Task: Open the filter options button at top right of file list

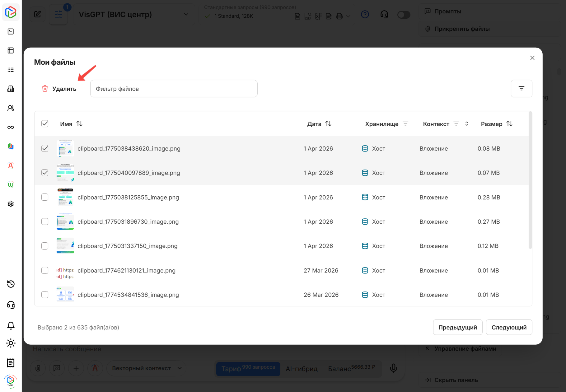Action: pyautogui.click(x=521, y=89)
